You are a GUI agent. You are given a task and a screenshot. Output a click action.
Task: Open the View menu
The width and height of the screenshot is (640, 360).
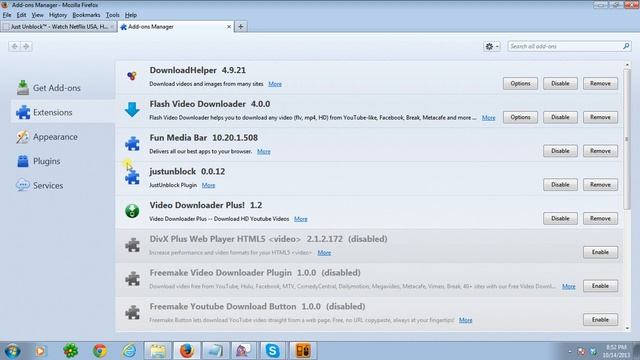38,15
